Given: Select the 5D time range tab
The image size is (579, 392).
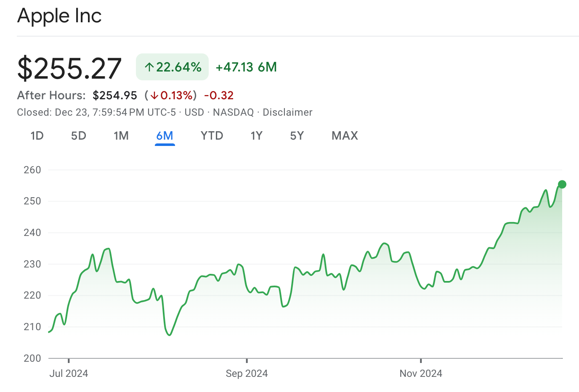Looking at the screenshot, I should (x=79, y=136).
